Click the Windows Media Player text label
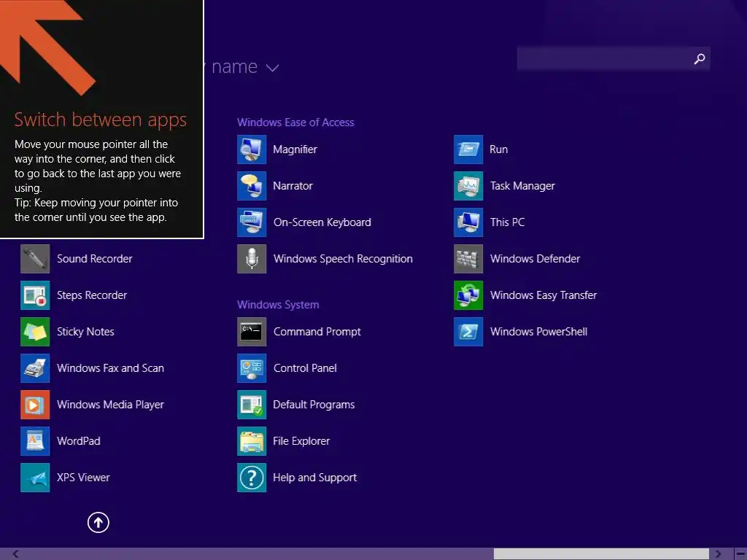The height and width of the screenshot is (560, 747). pos(111,405)
